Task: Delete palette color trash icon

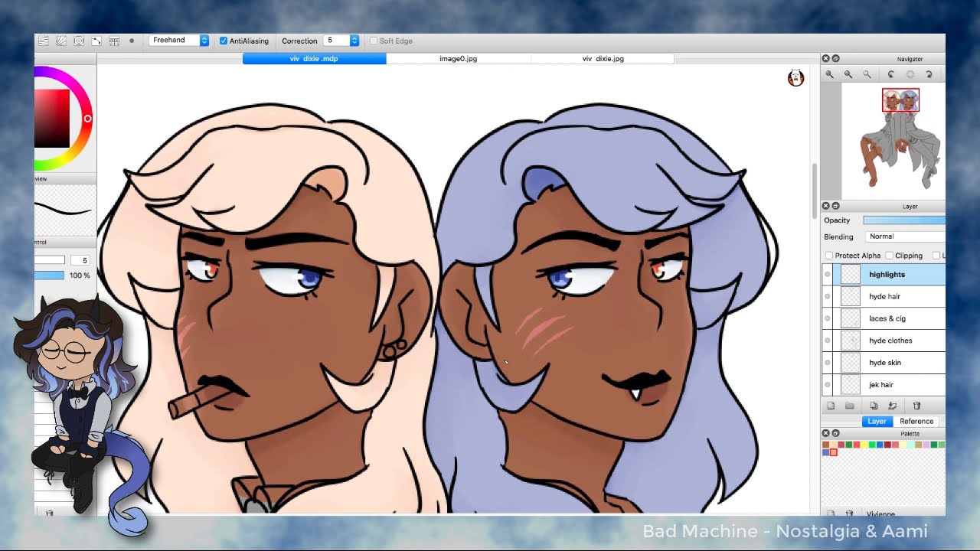Action: coord(849,514)
